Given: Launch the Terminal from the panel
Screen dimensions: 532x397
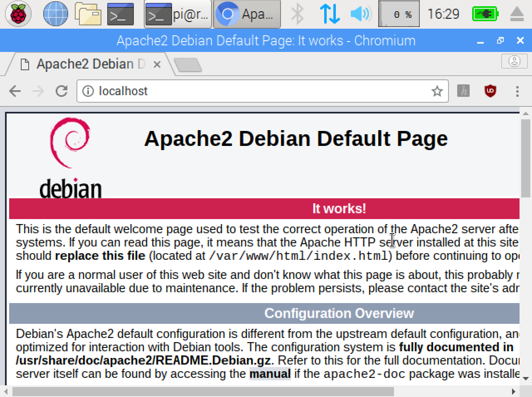Looking at the screenshot, I should 121,14.
